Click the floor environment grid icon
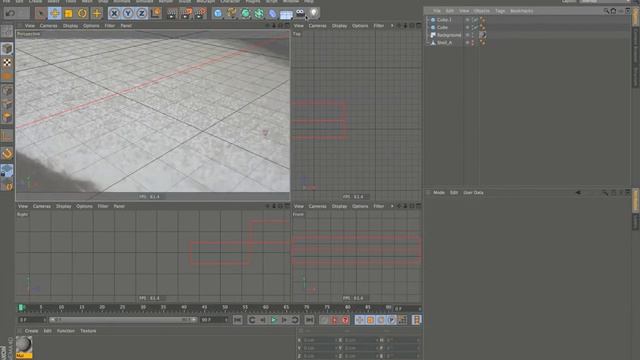This screenshot has width=640, height=360. [286, 14]
